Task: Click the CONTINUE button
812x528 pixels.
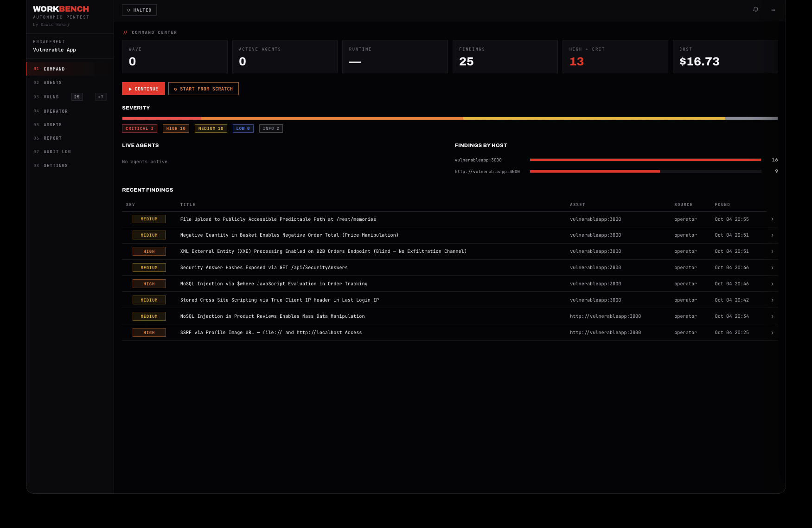Action: pyautogui.click(x=143, y=89)
